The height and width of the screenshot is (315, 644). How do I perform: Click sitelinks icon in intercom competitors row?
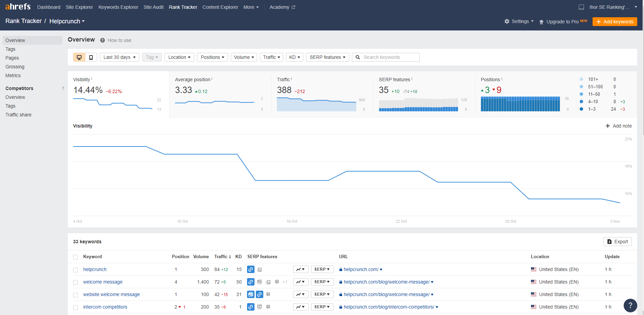pyautogui.click(x=251, y=307)
